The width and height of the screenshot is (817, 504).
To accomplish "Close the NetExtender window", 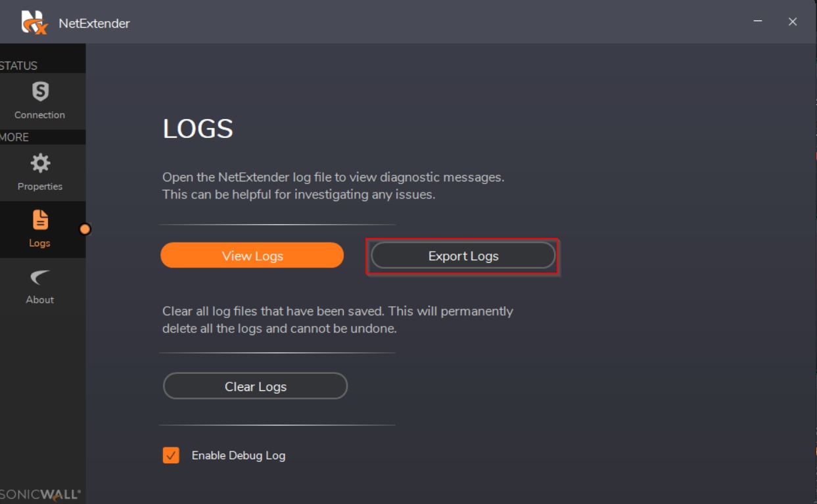I will pyautogui.click(x=793, y=22).
